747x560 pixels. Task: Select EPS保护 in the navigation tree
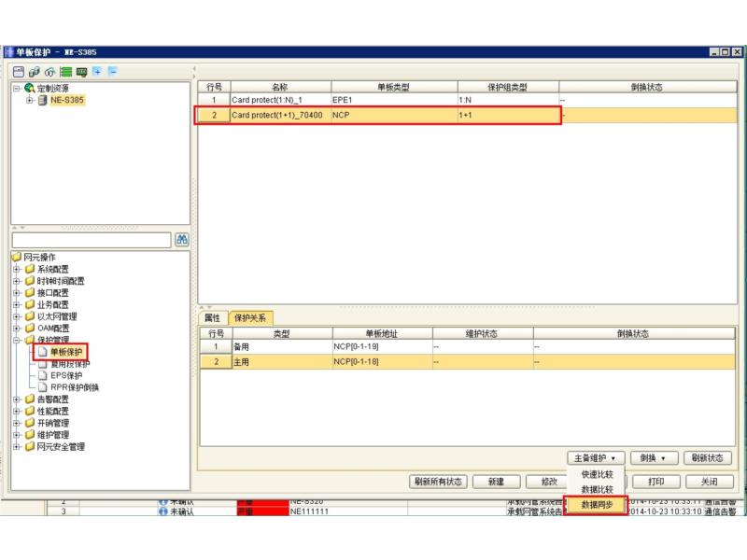(x=66, y=375)
